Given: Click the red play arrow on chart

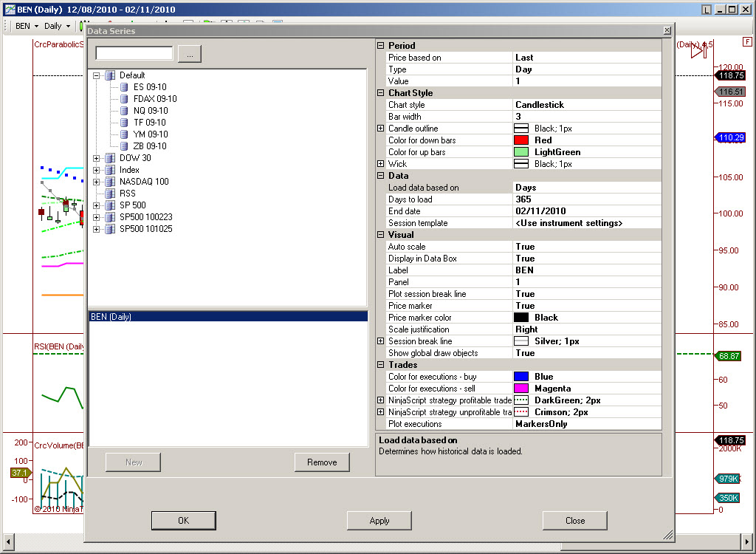Looking at the screenshot, I should pos(698,50).
